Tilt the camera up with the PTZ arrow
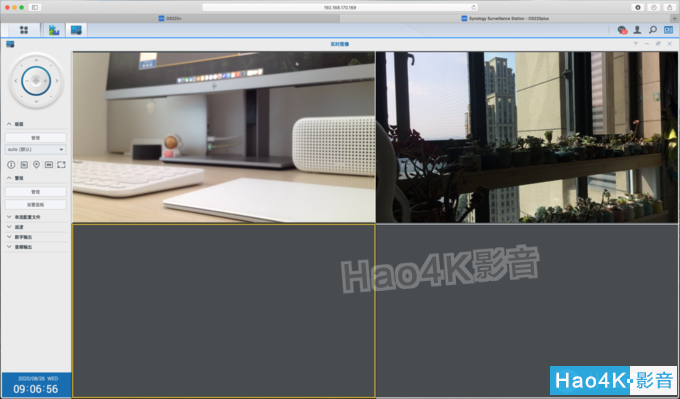680x399 pixels. (x=36, y=60)
